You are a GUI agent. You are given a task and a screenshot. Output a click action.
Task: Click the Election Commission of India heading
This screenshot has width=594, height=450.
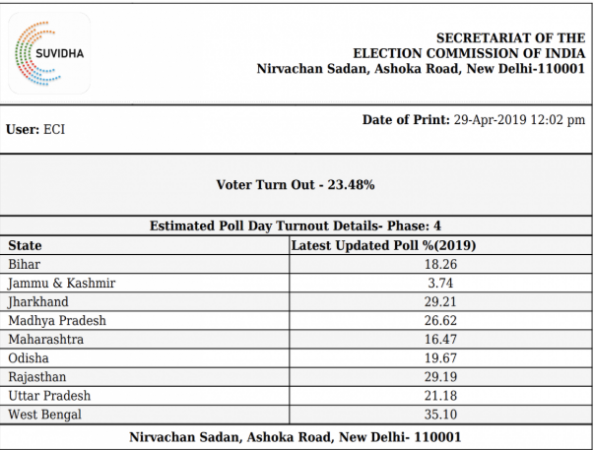[469, 53]
